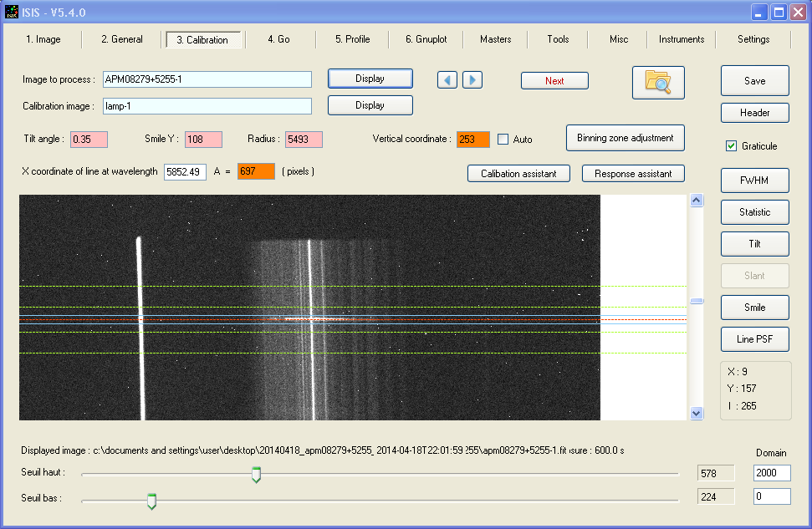
Task: Close the ISIS window
Action: click(798, 13)
